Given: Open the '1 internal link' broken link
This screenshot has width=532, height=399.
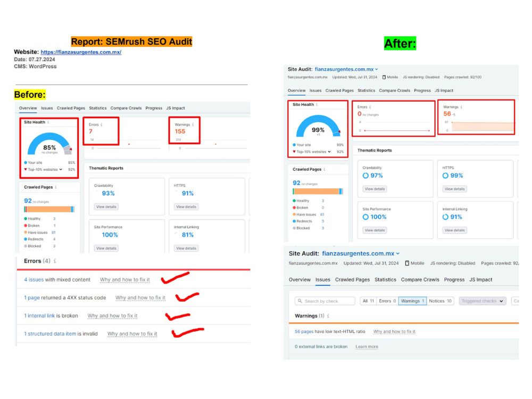Looking at the screenshot, I should coord(39,315).
